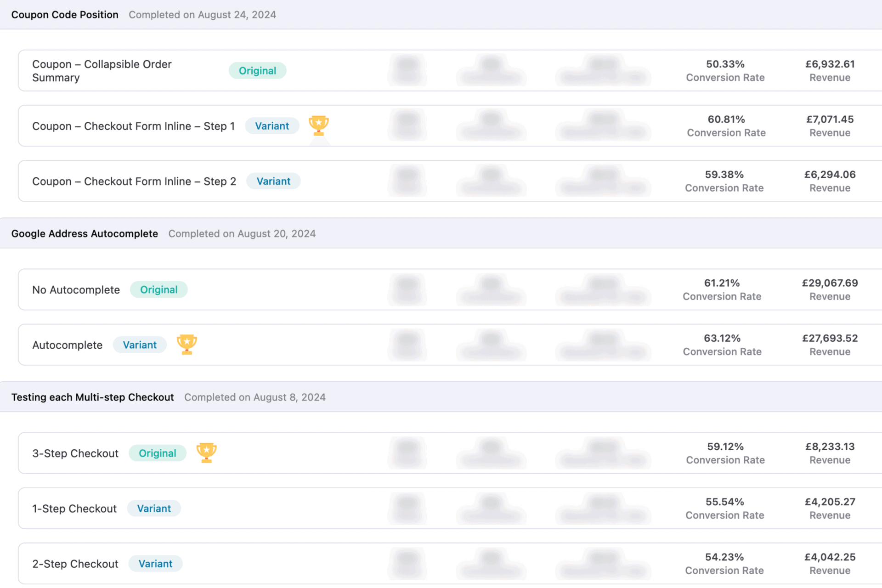882x588 pixels.
Task: Click the Original badge on No Autocomplete
Action: [x=159, y=289]
